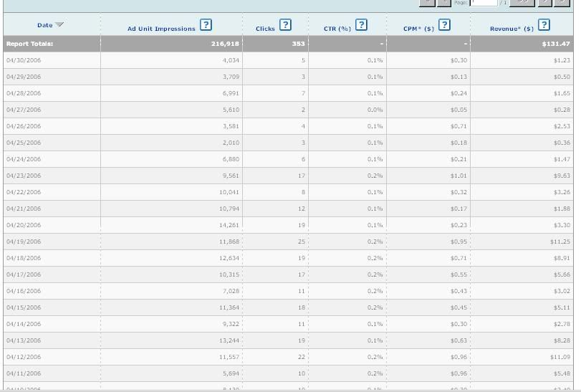Go to the previous results page
Viewport: 581px width, 392px height.
click(x=445, y=3)
